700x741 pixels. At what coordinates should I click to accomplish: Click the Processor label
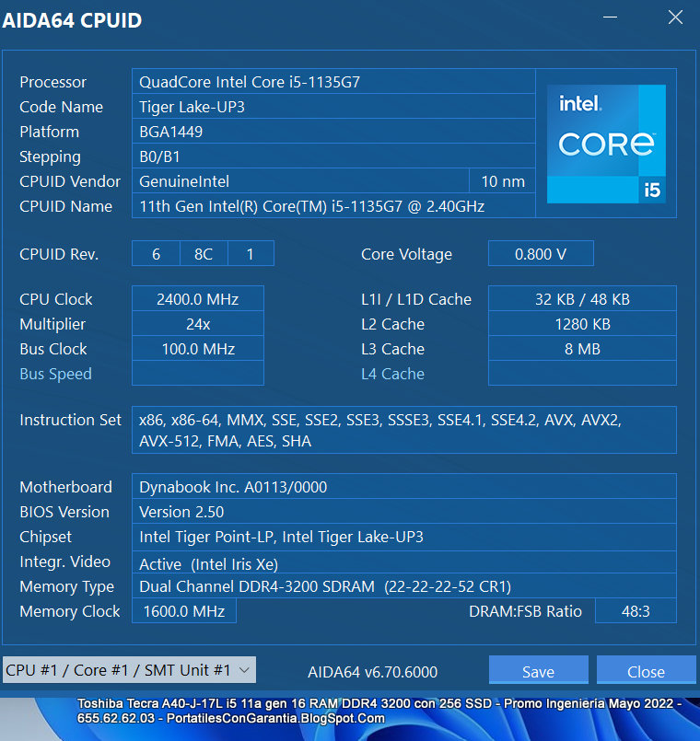coord(53,82)
